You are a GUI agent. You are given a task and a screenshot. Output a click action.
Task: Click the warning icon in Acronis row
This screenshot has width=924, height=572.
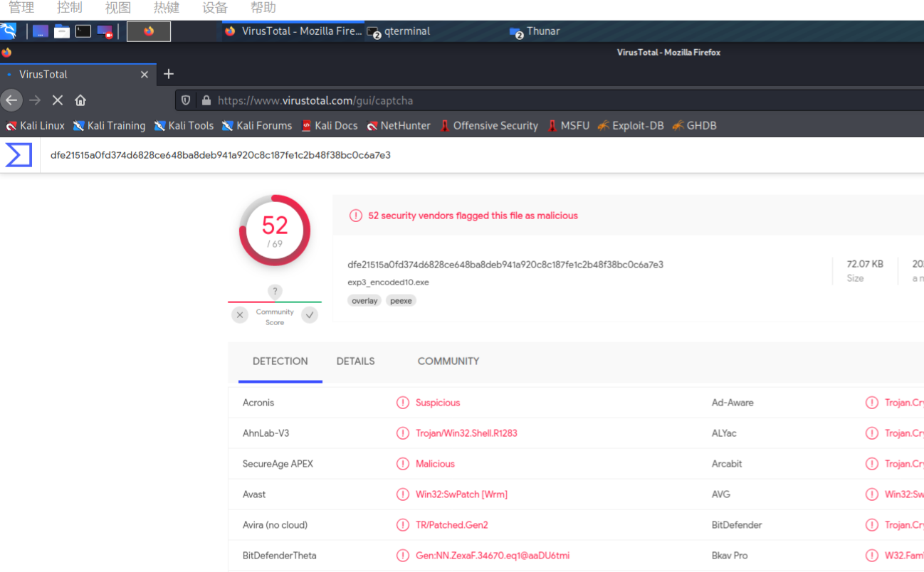[x=403, y=403]
